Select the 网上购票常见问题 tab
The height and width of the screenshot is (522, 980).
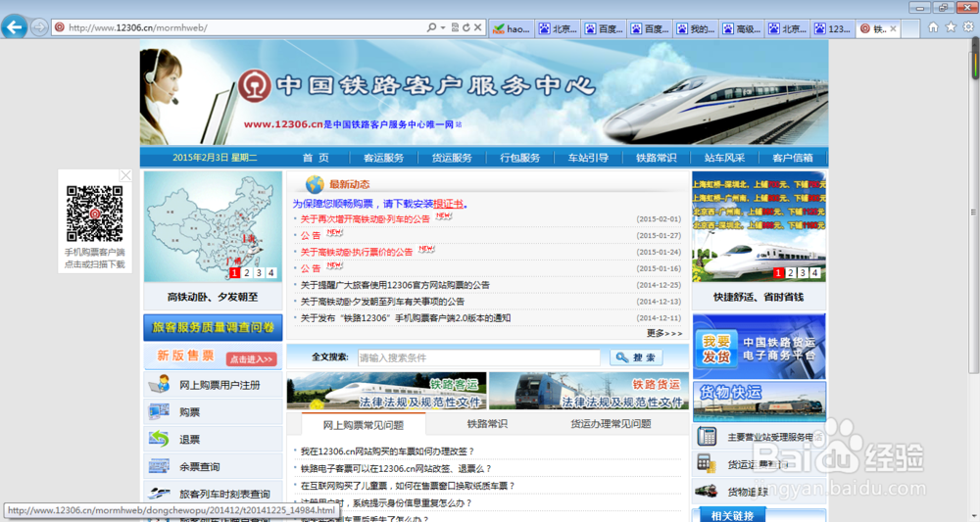point(364,425)
